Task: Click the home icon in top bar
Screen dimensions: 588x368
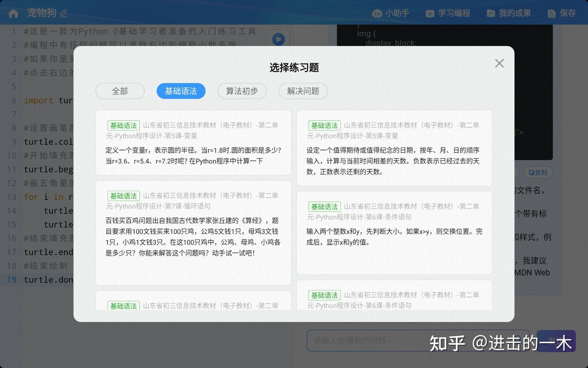Action: click(x=13, y=13)
